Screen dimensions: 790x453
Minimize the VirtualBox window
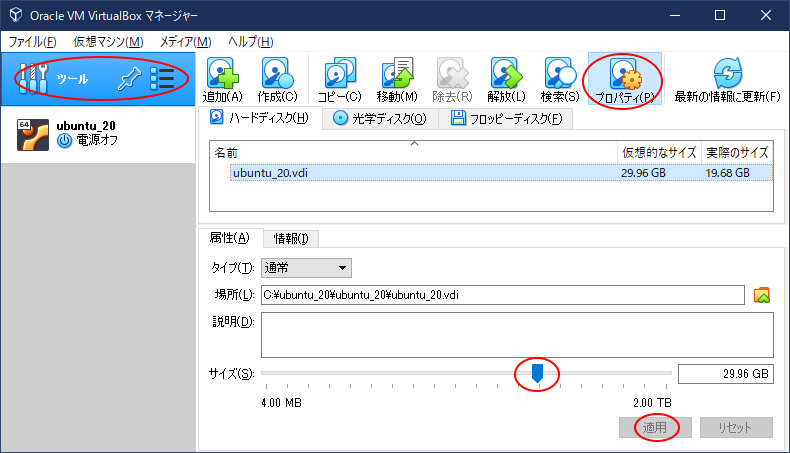[675, 15]
